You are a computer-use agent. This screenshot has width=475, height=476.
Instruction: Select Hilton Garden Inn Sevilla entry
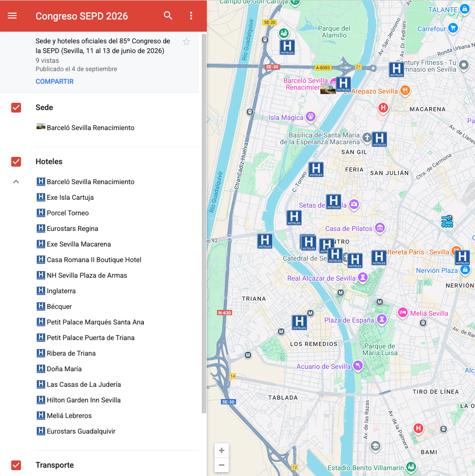(83, 400)
